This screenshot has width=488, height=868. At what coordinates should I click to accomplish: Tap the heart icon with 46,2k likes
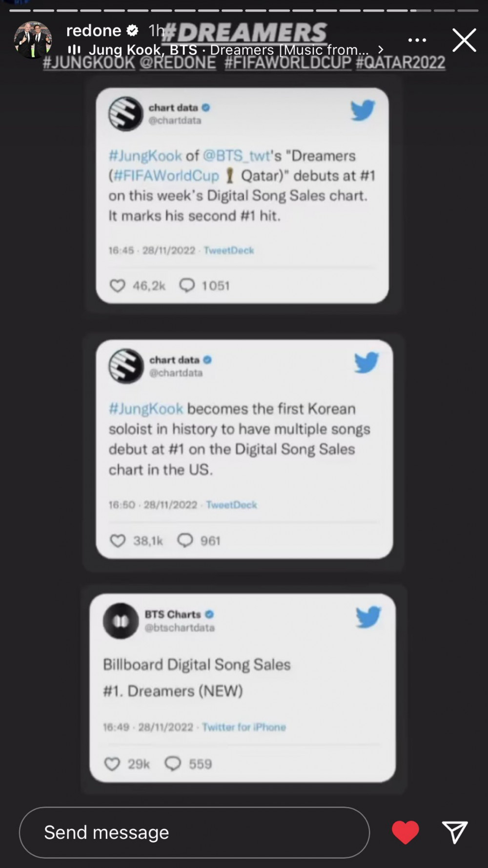coord(118,286)
